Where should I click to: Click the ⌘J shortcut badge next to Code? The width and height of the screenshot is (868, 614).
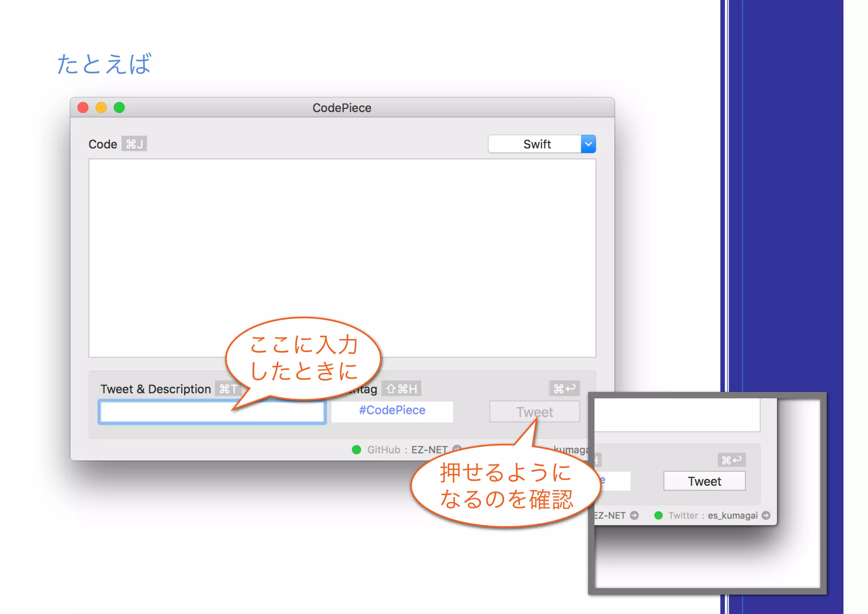click(x=134, y=144)
